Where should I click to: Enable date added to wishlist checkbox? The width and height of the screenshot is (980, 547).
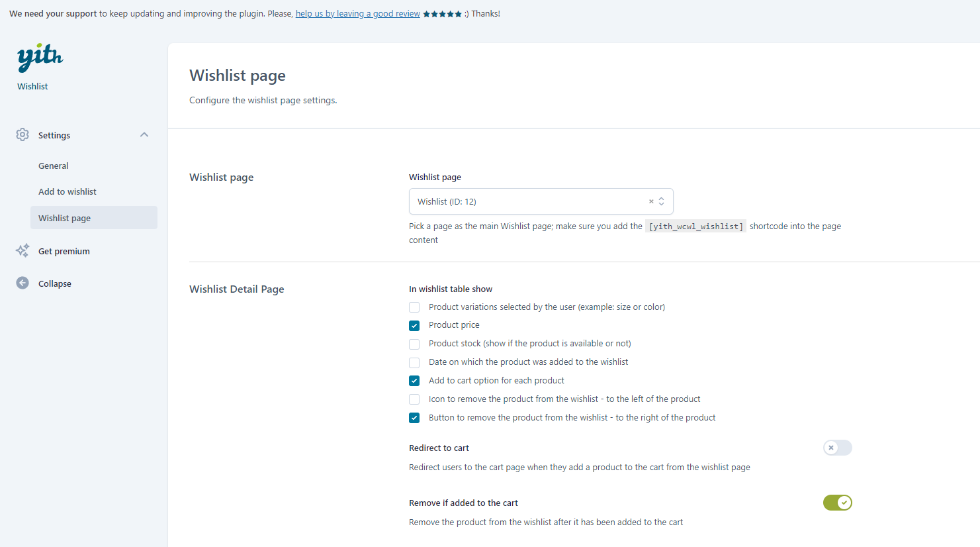tap(414, 363)
